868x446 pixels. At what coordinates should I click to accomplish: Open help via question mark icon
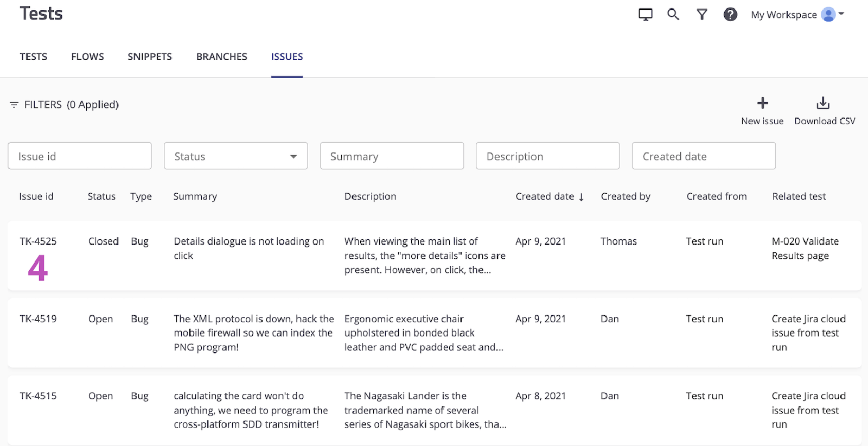pos(730,15)
